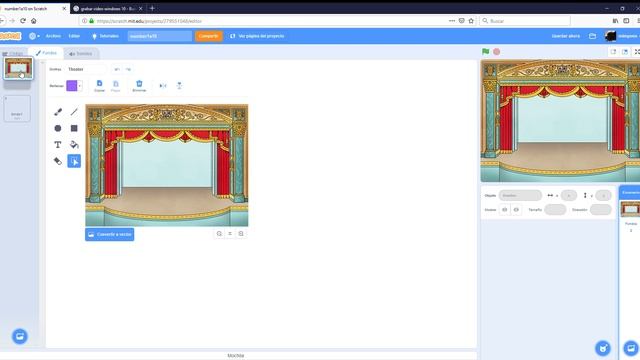Click Convertir a vector button
The width and height of the screenshot is (640, 360).
[x=110, y=234]
